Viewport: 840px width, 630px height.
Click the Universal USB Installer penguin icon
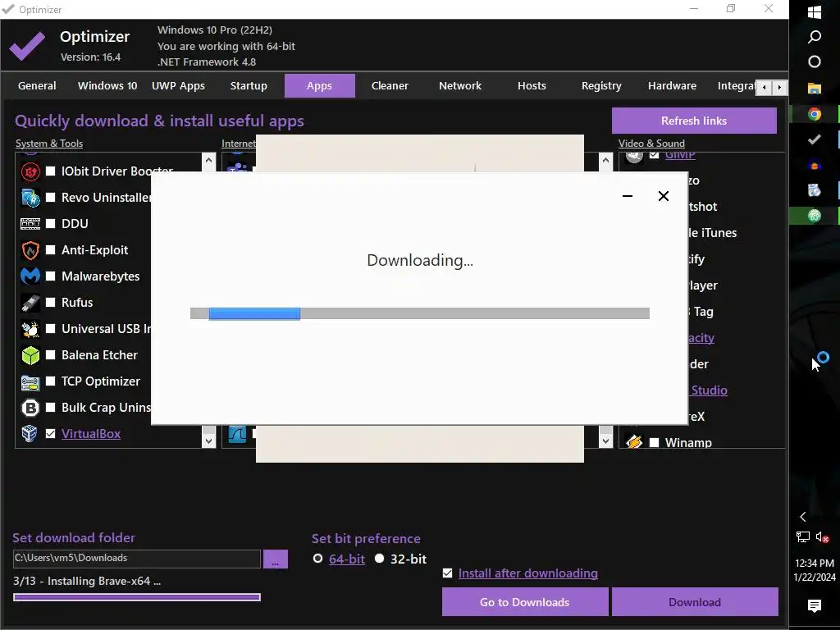pos(30,329)
